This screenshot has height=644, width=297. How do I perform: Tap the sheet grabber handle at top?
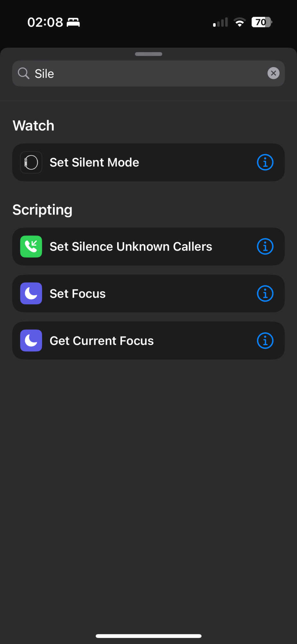(x=148, y=54)
